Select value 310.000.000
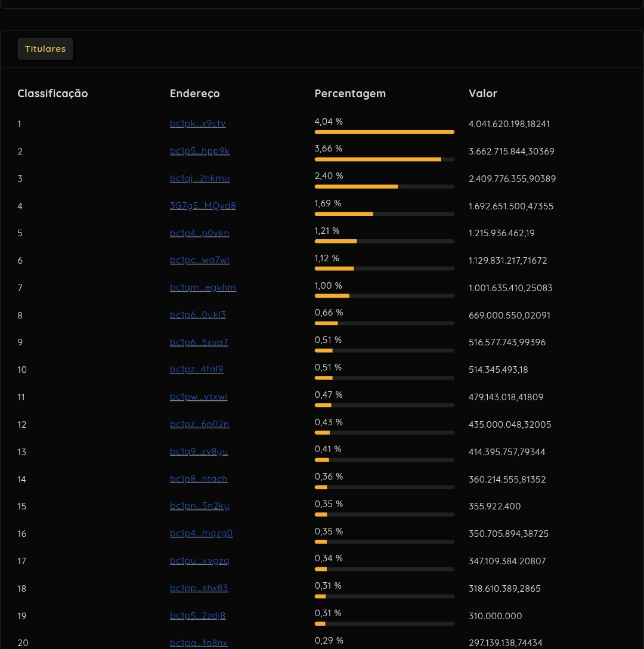This screenshot has width=644, height=649. tap(496, 616)
